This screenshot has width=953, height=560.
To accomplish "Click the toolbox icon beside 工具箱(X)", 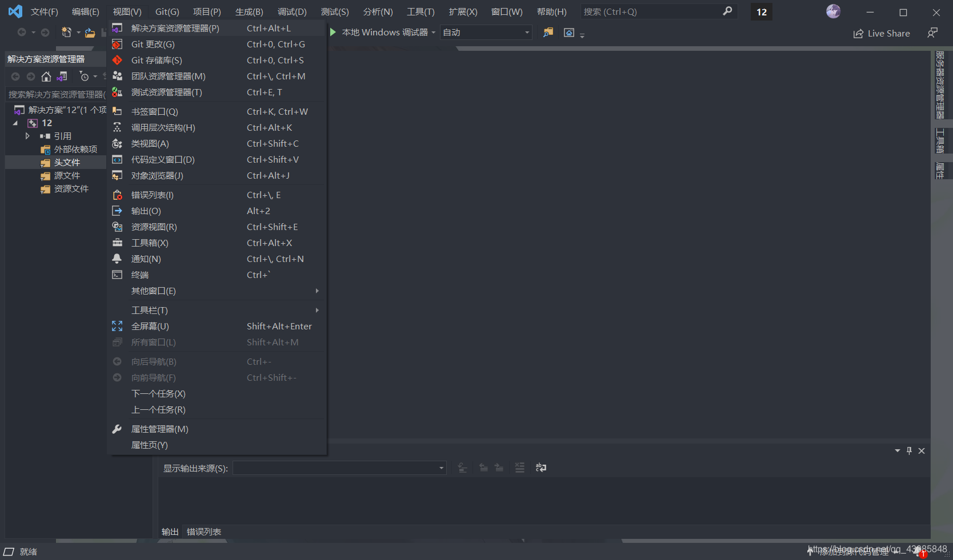I will click(x=117, y=243).
